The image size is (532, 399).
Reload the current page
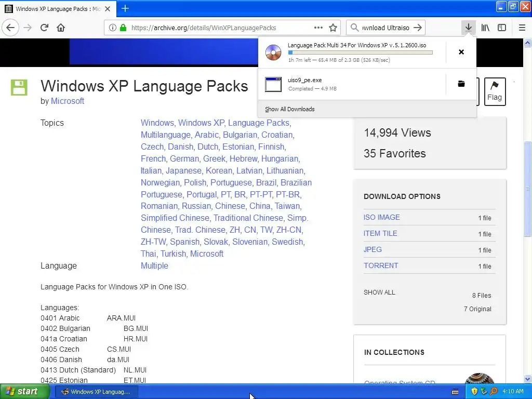coord(44,28)
